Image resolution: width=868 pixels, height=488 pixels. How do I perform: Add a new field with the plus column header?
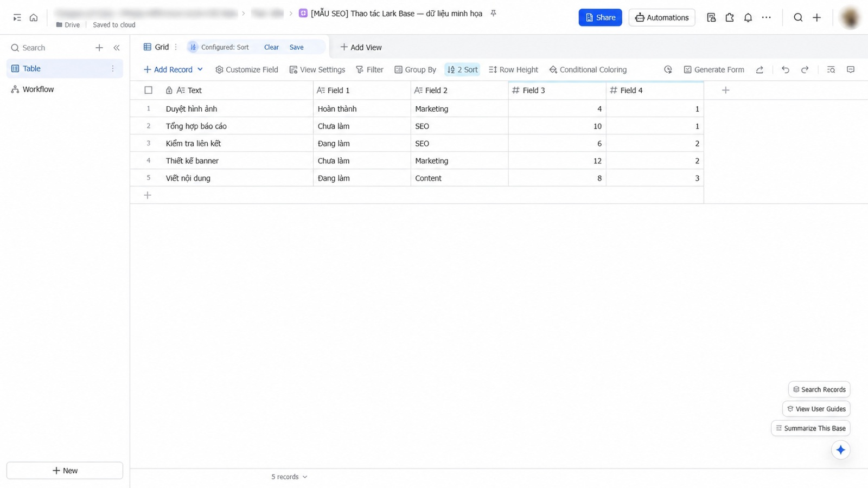click(725, 90)
